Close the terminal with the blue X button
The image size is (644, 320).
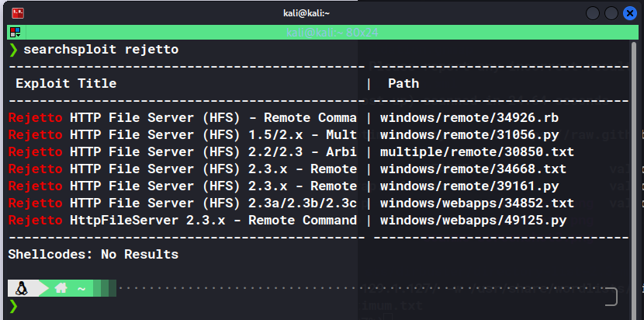(x=629, y=13)
